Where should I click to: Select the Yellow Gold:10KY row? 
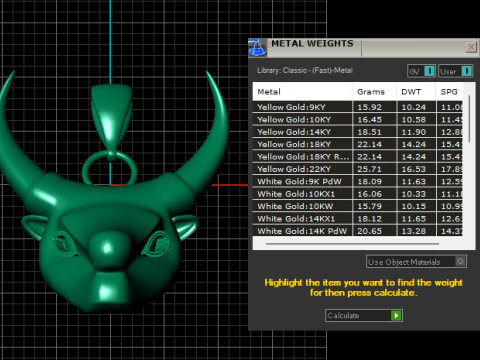tap(358, 119)
